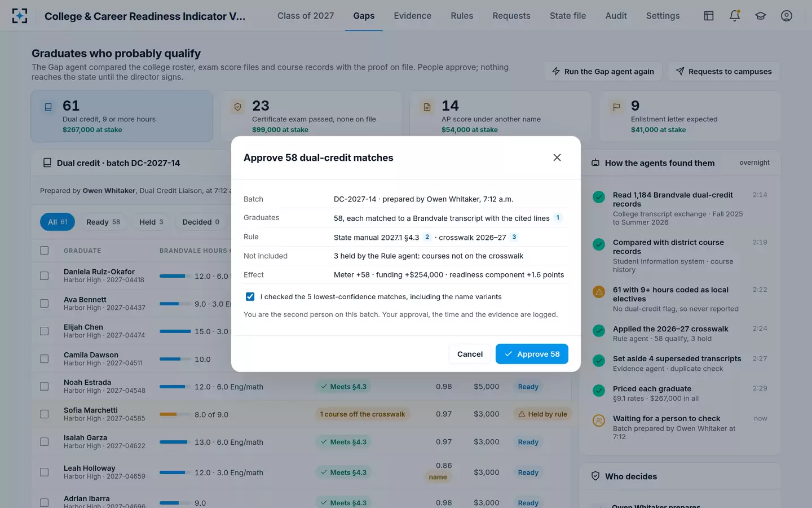Cancel the approval dialog

pos(470,354)
